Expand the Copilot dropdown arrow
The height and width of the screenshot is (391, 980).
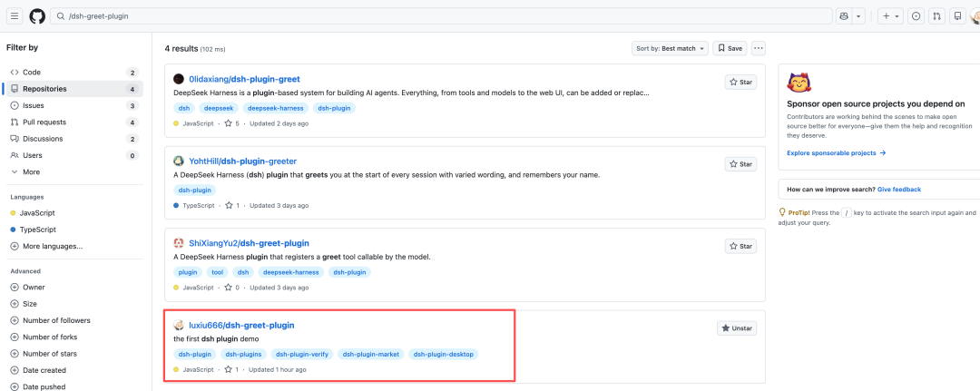(x=858, y=16)
